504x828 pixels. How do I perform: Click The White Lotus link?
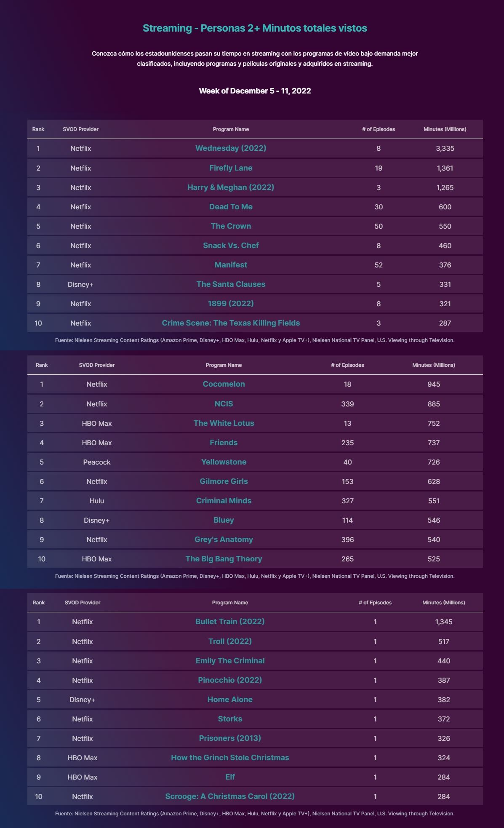coord(224,423)
